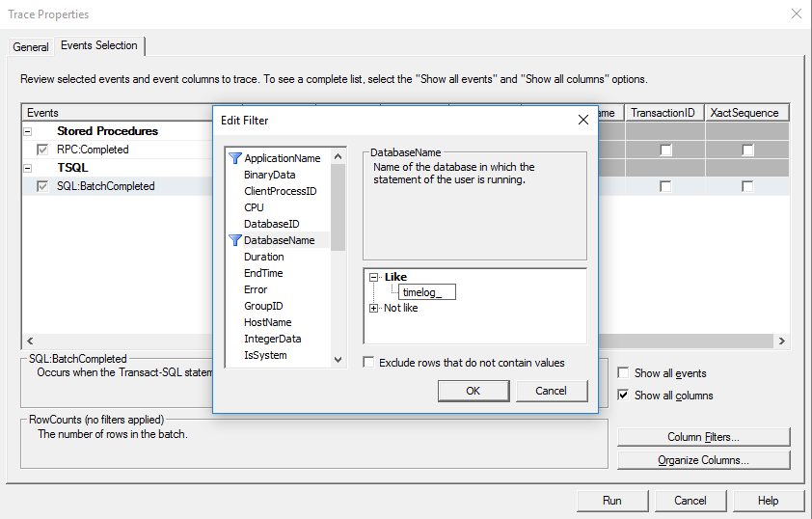The width and height of the screenshot is (812, 519).
Task: Click the filter icon beside ApplicationName
Action: (x=234, y=158)
